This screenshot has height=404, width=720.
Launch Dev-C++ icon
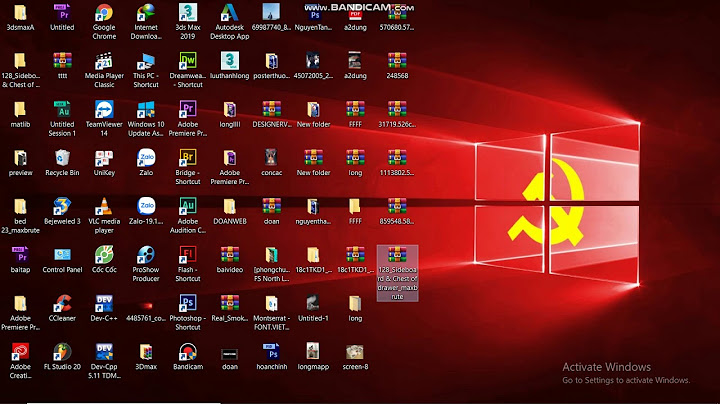click(x=104, y=304)
